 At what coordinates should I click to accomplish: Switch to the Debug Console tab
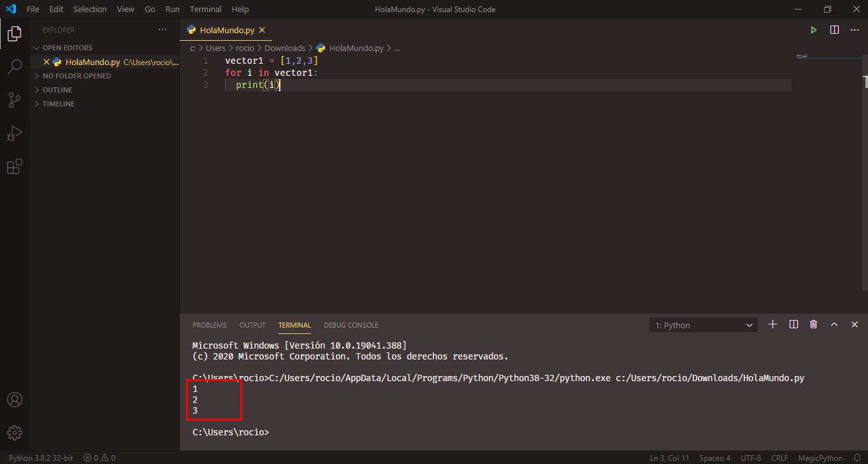coord(351,325)
